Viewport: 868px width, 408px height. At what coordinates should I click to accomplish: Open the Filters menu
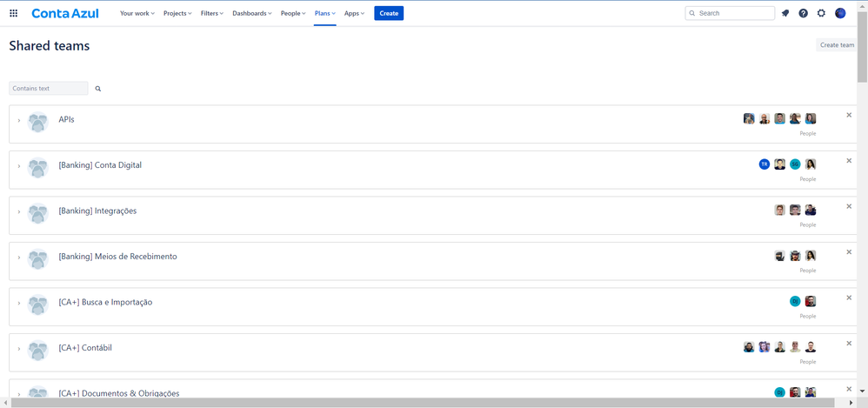212,13
